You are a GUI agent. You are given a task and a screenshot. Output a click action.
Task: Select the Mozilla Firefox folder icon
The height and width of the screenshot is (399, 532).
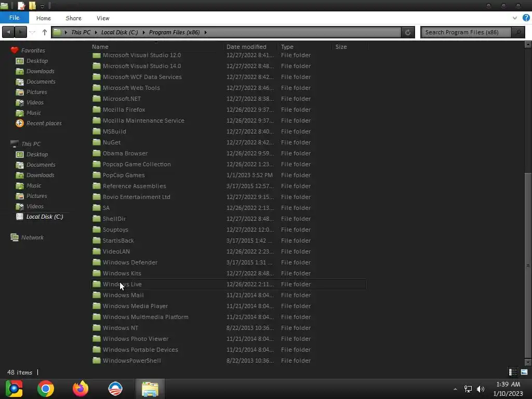[x=97, y=110]
